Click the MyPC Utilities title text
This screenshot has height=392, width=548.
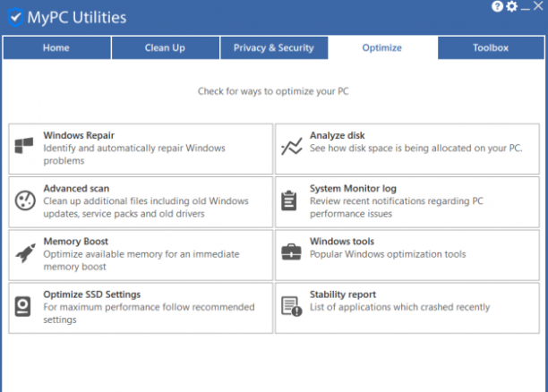[77, 18]
